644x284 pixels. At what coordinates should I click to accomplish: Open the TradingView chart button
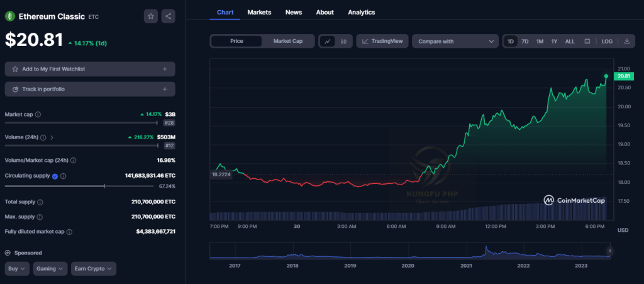coord(382,41)
